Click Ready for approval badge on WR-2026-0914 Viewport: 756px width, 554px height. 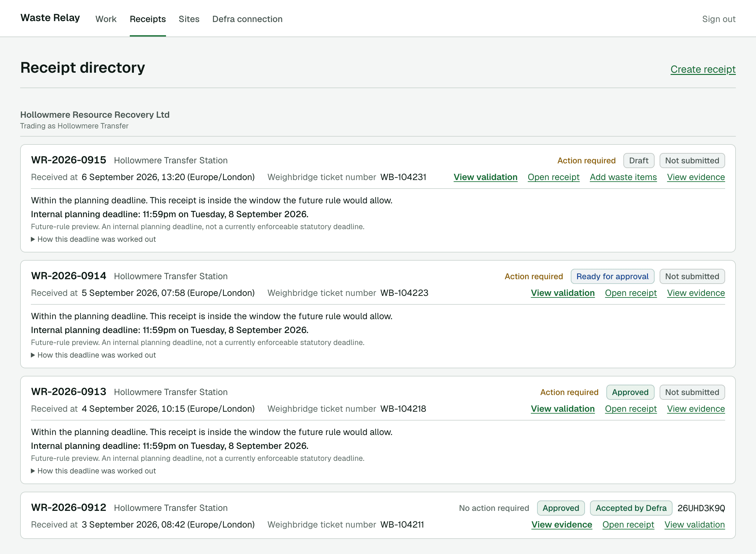coord(612,276)
